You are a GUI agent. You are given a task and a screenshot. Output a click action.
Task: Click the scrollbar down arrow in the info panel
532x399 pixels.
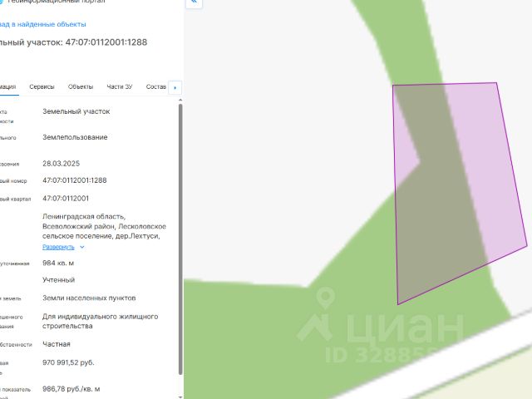(180, 397)
